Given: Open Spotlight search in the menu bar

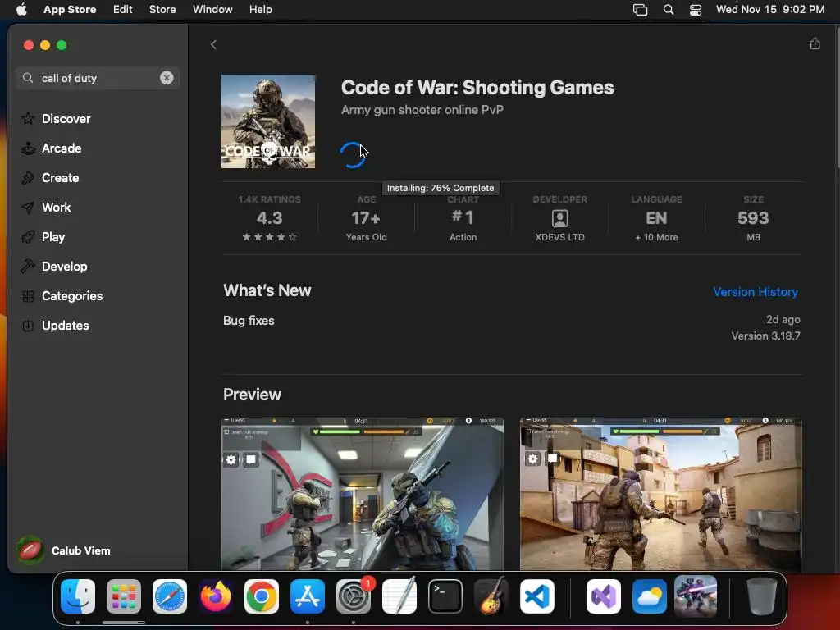Looking at the screenshot, I should tap(669, 10).
